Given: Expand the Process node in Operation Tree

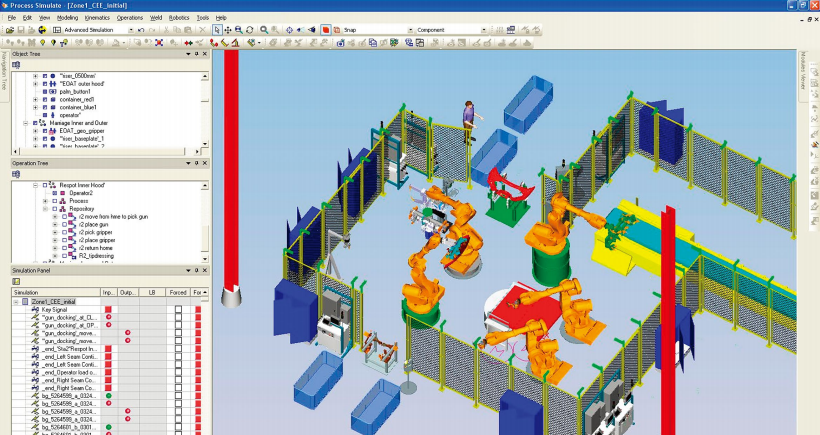Looking at the screenshot, I should 45,201.
